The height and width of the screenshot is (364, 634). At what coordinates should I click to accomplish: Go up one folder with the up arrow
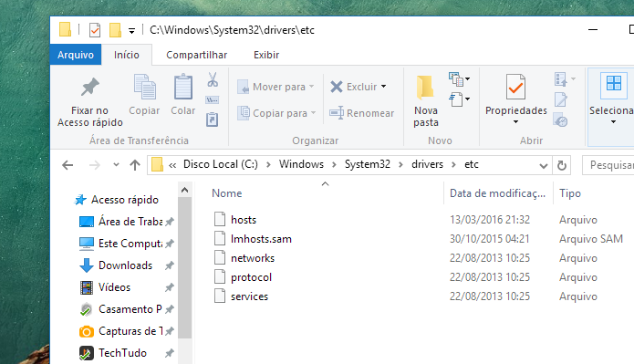click(x=135, y=165)
